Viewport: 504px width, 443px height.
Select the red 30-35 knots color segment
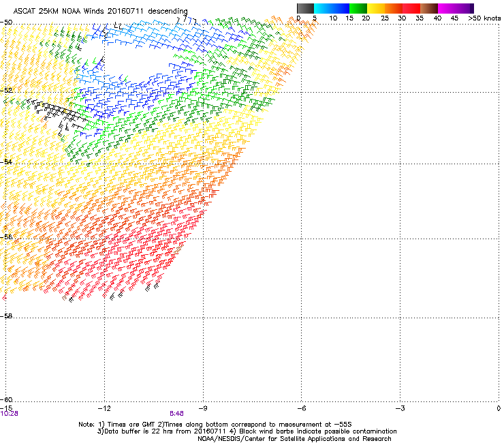point(411,8)
